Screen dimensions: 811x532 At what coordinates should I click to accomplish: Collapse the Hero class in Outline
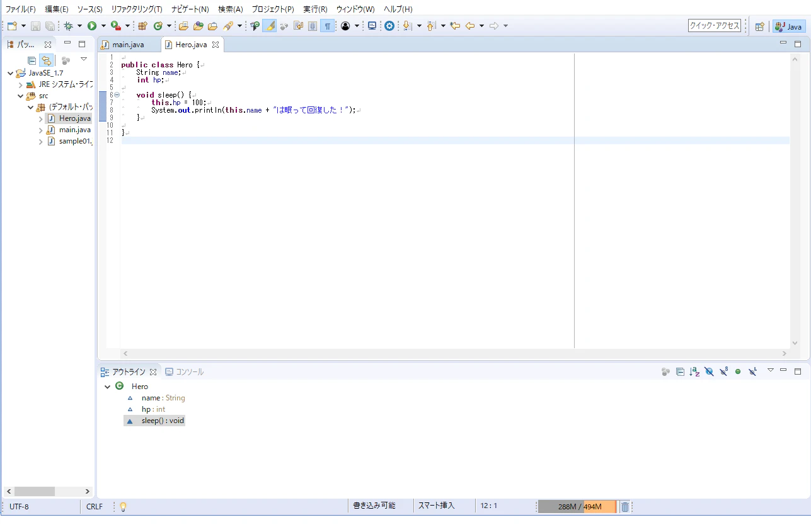[x=108, y=387]
